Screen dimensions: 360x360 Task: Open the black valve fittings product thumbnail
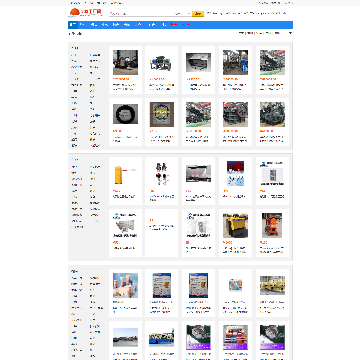162,174
